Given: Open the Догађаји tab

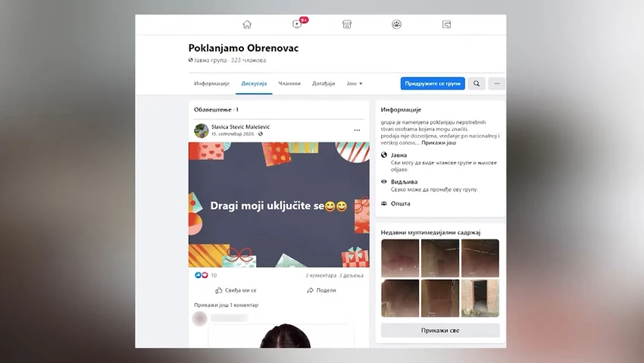Looking at the screenshot, I should [x=324, y=83].
